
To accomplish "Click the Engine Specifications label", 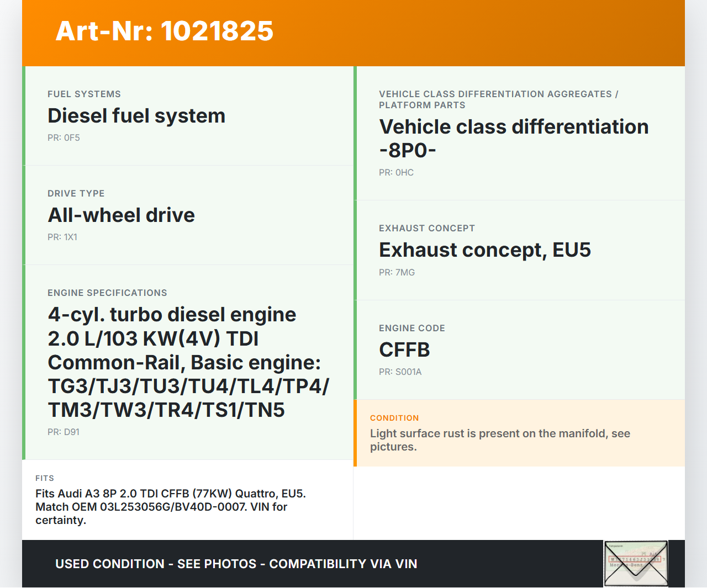I will (107, 293).
